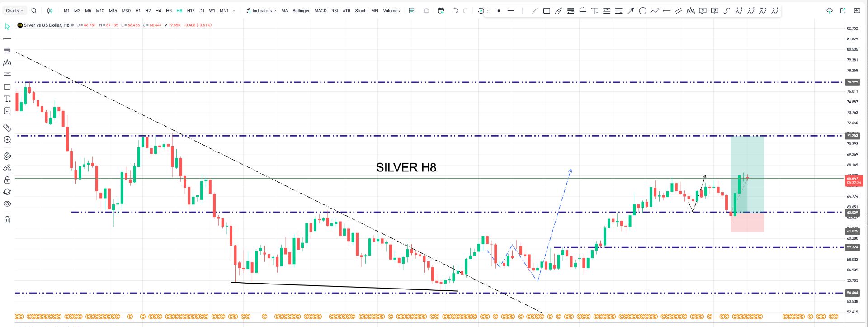
Task: Click the 54.444 price level label
Action: 852,293
